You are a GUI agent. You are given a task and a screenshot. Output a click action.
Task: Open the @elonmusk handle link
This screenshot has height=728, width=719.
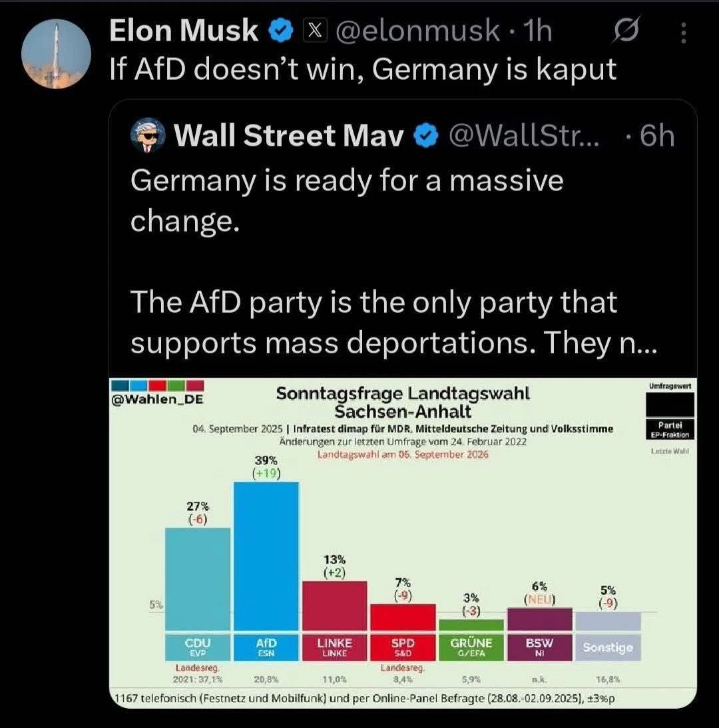pos(417,31)
